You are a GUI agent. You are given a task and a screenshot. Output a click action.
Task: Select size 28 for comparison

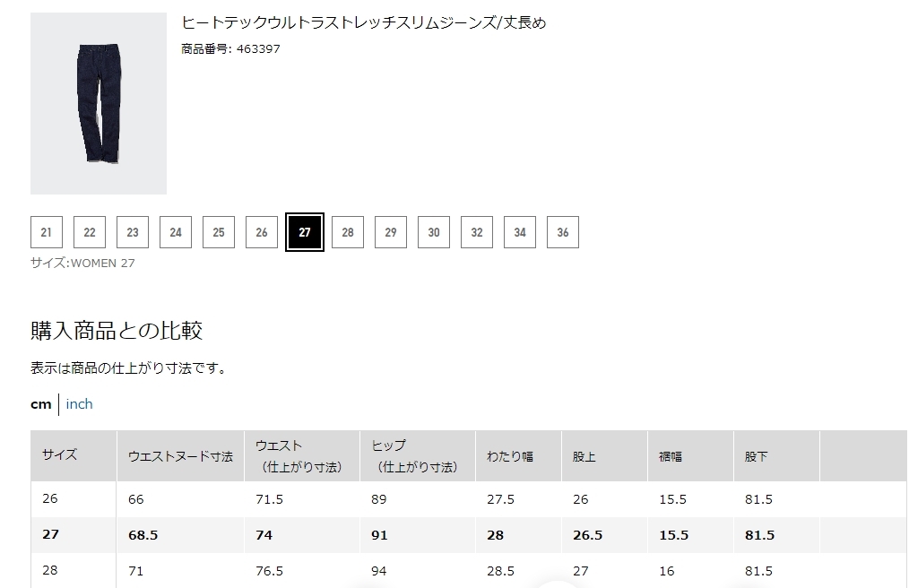point(347,231)
